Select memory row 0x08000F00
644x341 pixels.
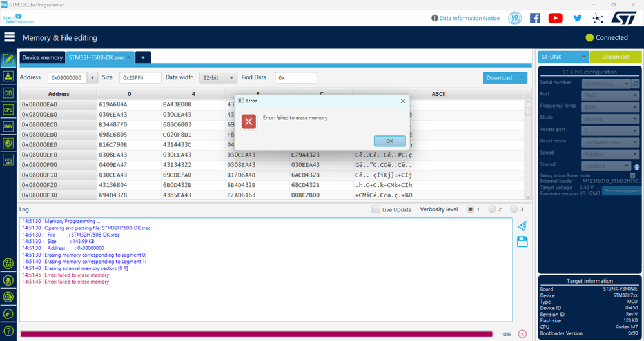[x=272, y=165]
